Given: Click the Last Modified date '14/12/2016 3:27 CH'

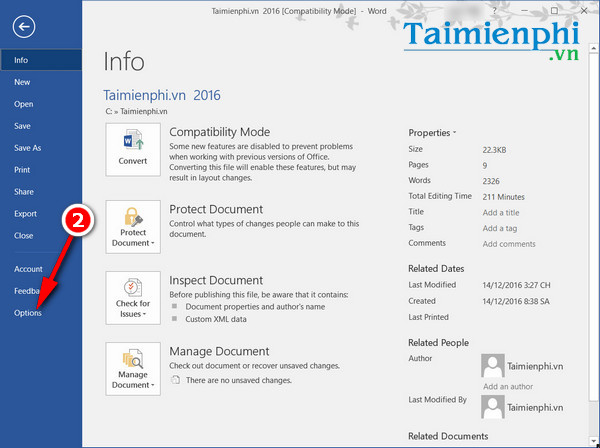Looking at the screenshot, I should coord(516,285).
